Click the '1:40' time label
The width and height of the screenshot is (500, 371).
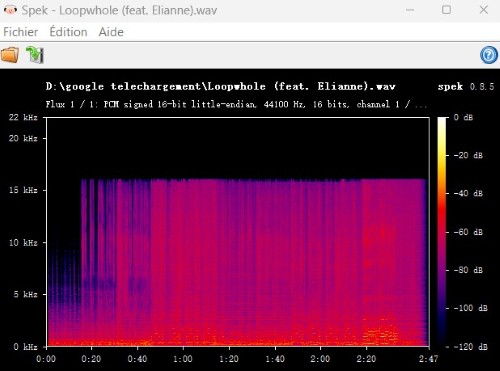click(275, 359)
